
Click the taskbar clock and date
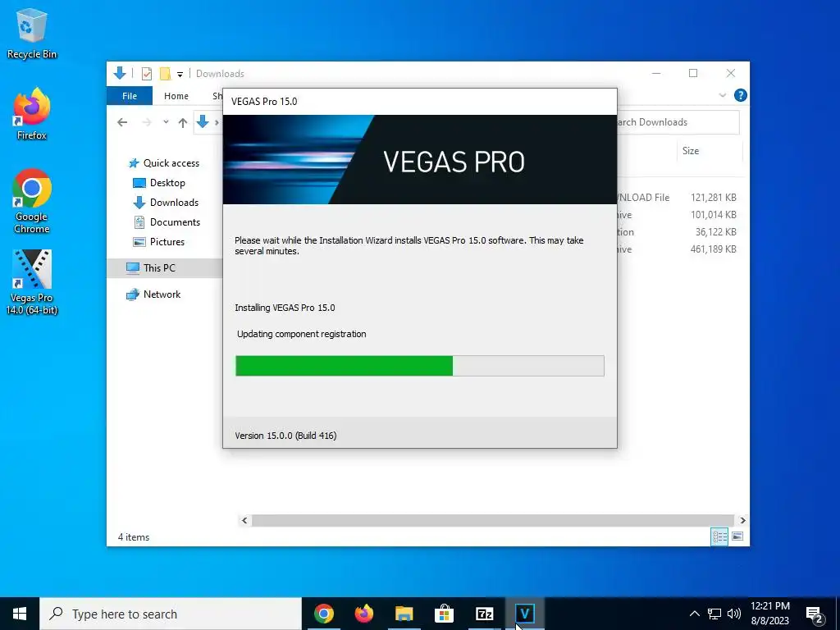(769, 614)
